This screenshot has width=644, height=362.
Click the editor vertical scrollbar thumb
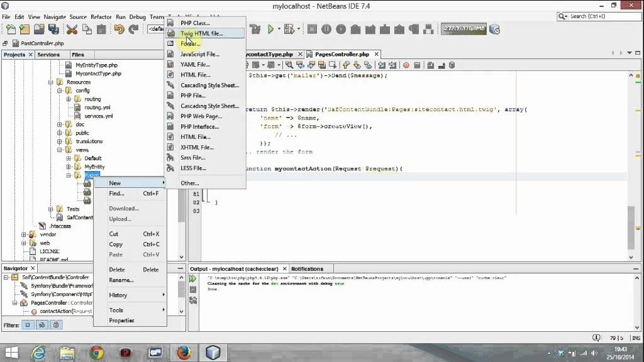(x=631, y=227)
